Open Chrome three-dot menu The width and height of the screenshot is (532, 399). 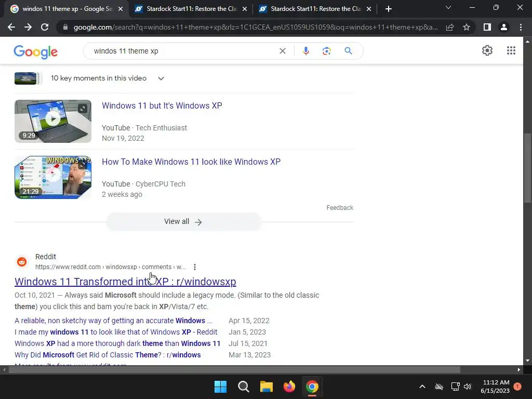(521, 27)
